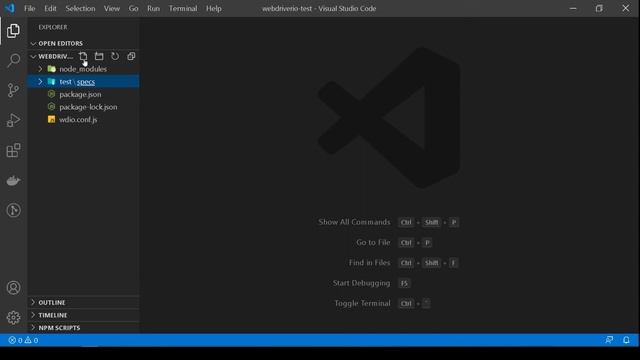Restore down the VS Code window

point(599,8)
